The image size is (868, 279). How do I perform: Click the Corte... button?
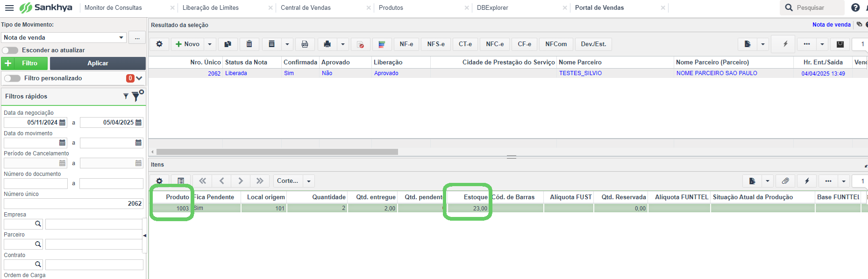tap(287, 181)
